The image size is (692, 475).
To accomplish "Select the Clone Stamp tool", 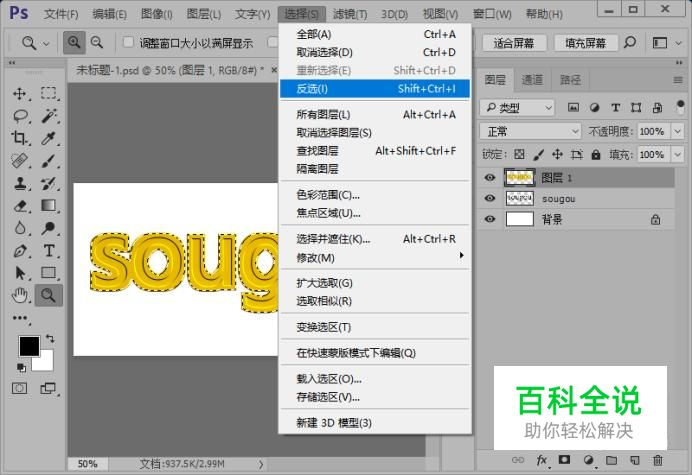I will point(20,183).
